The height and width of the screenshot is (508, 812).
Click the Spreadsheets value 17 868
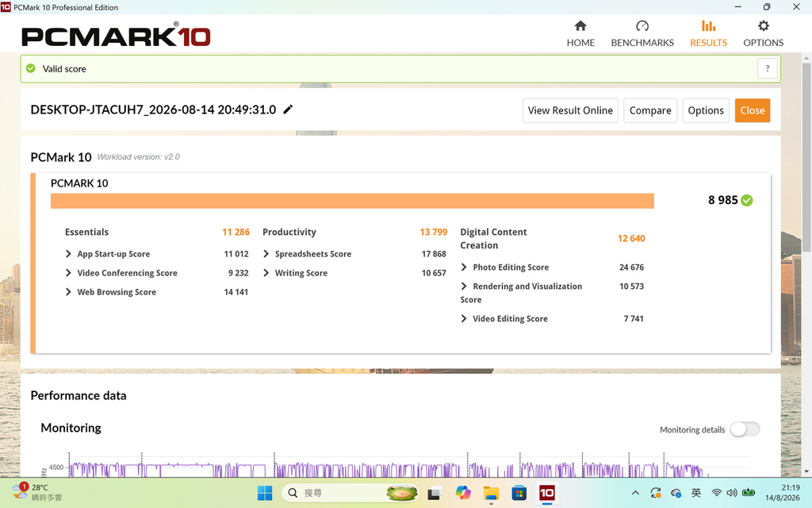coord(434,254)
